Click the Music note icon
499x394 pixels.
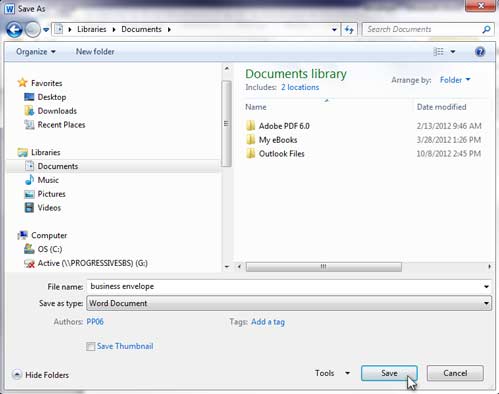29,180
